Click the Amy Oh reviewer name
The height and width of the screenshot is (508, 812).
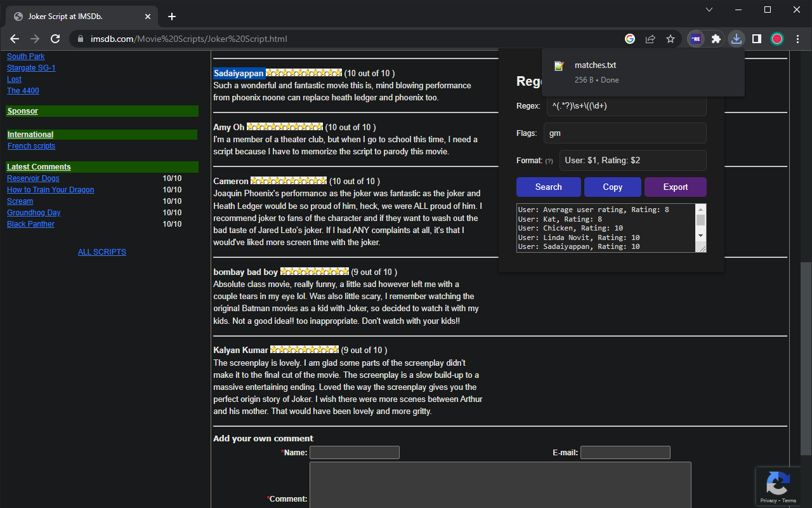pyautogui.click(x=229, y=127)
